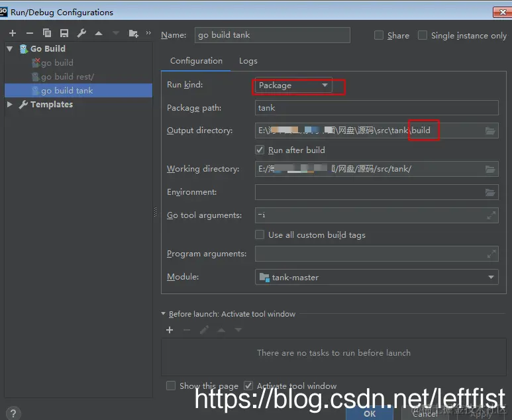Save configuration with the floppy disk icon
The image size is (512, 420).
[64, 33]
